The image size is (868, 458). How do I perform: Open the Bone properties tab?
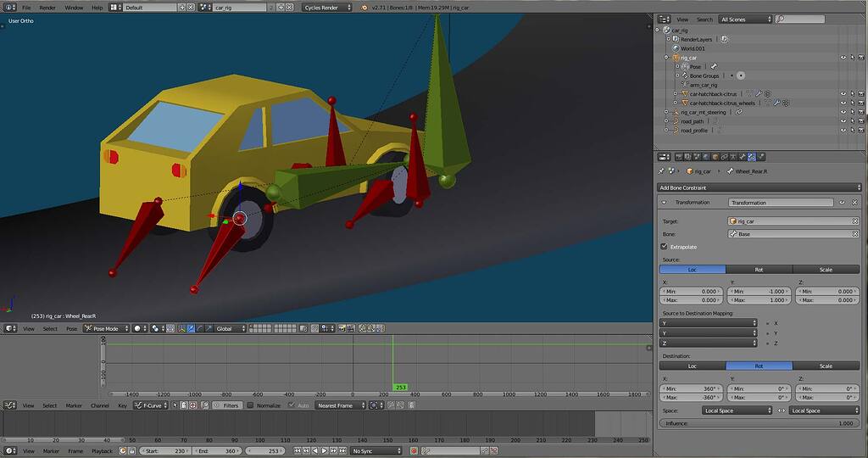coord(743,157)
